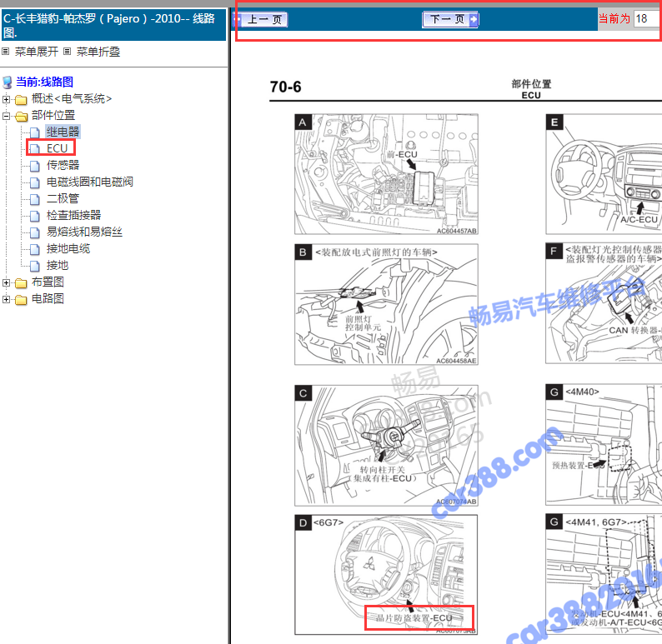The height and width of the screenshot is (644, 662).
Task: Click the document icon beside 电磁线圈和电磁阀
Action: (x=35, y=182)
